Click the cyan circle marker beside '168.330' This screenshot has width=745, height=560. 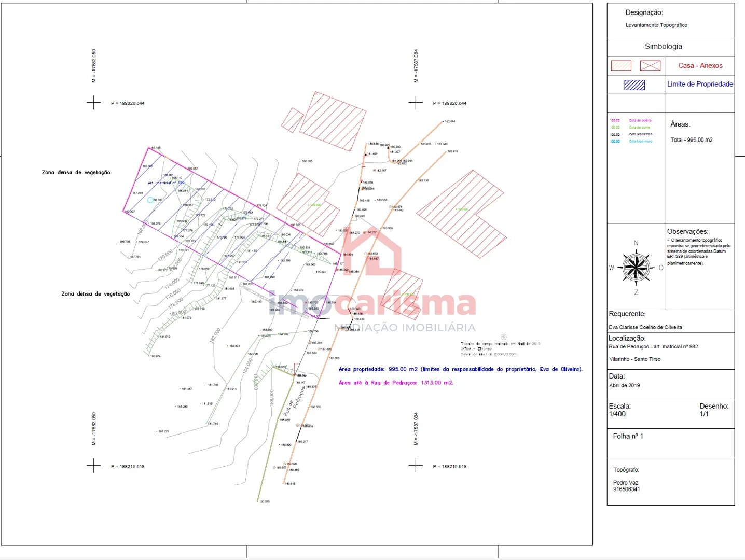coord(150,200)
